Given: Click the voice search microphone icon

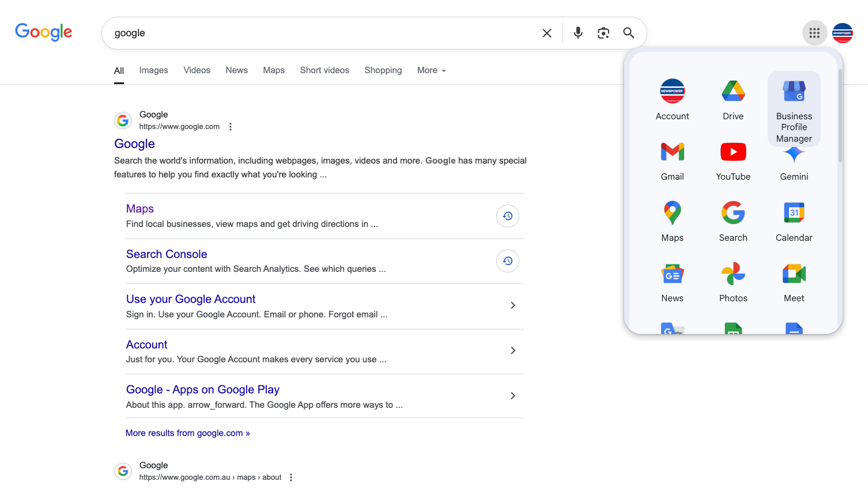Looking at the screenshot, I should coord(578,33).
